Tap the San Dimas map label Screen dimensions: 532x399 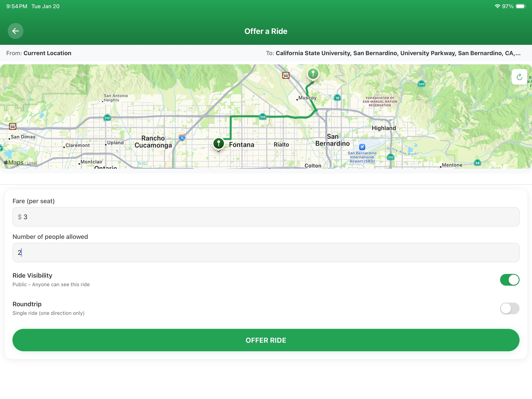click(23, 137)
